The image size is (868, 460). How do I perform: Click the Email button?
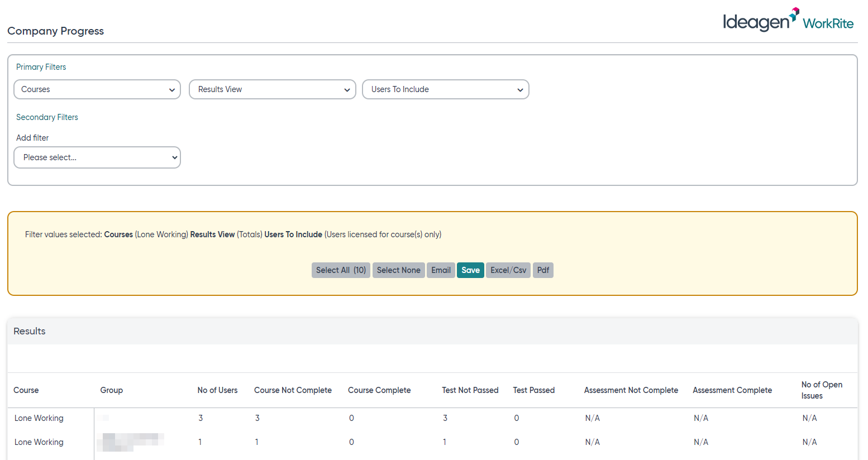pos(441,270)
